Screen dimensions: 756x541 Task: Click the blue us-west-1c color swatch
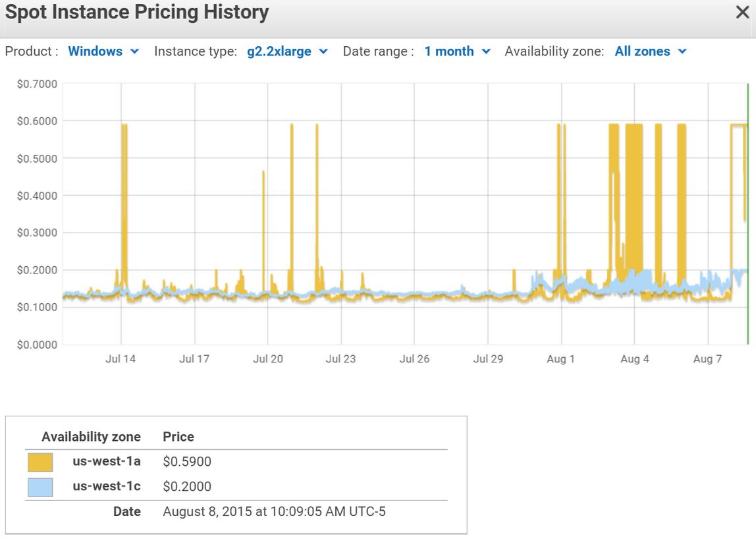point(40,487)
